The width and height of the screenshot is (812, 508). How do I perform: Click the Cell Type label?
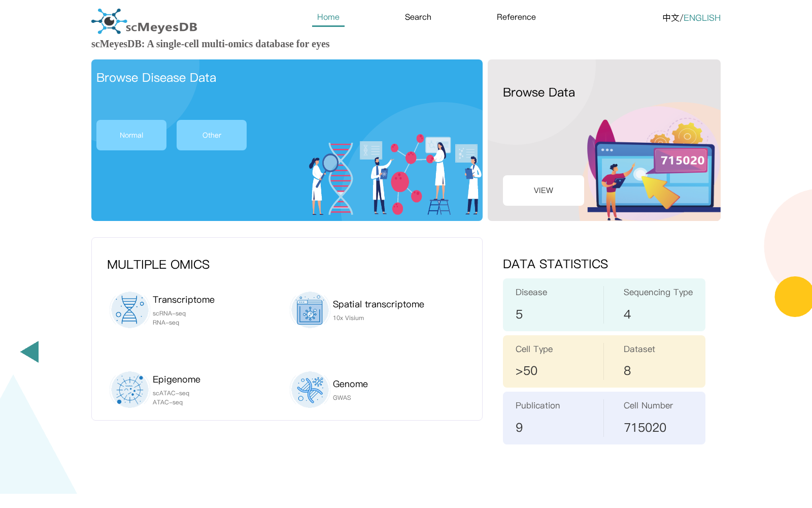534,349
